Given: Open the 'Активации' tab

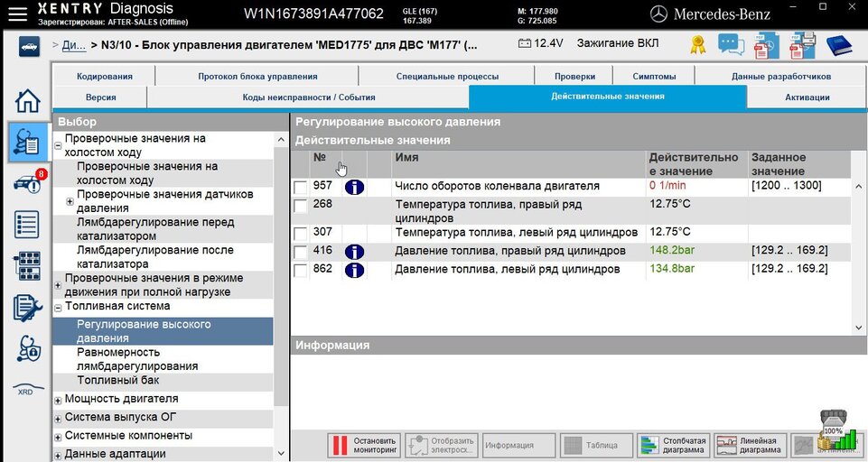Looking at the screenshot, I should pos(807,97).
